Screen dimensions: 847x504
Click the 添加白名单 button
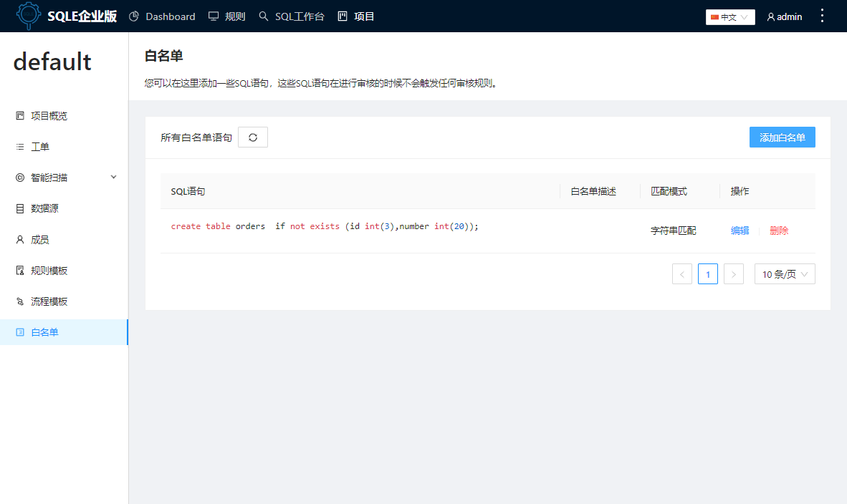click(782, 137)
